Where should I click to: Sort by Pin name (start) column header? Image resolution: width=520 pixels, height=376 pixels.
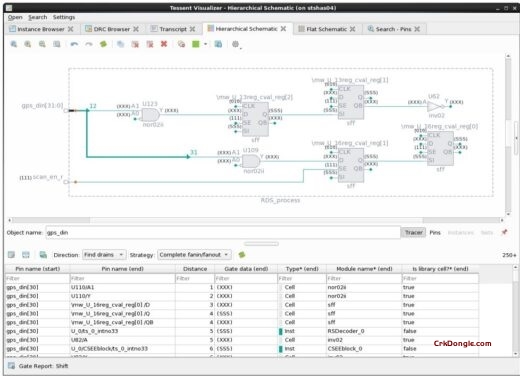[x=37, y=269]
